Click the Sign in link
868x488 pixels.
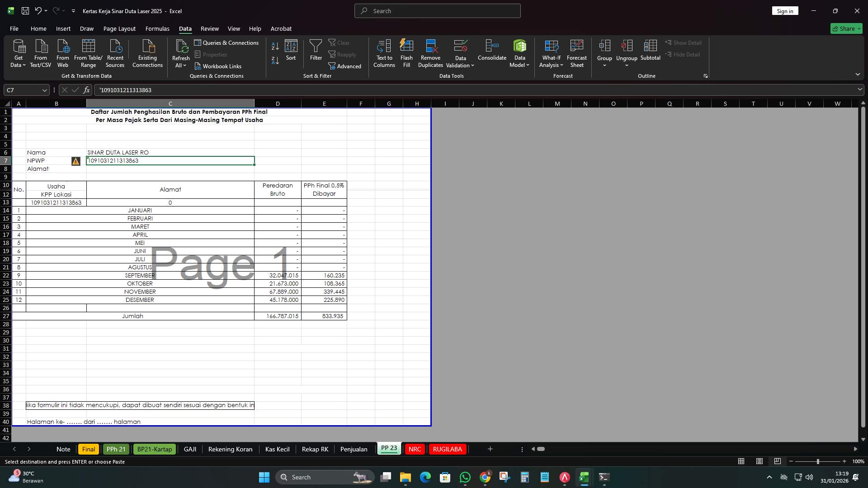(785, 10)
